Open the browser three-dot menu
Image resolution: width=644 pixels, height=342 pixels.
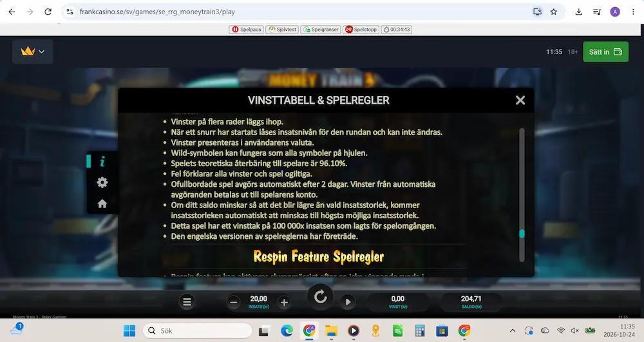point(633,12)
